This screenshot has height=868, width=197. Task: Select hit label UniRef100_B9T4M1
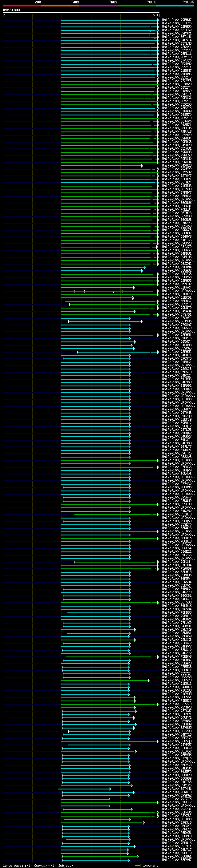pyautogui.click(x=177, y=789)
